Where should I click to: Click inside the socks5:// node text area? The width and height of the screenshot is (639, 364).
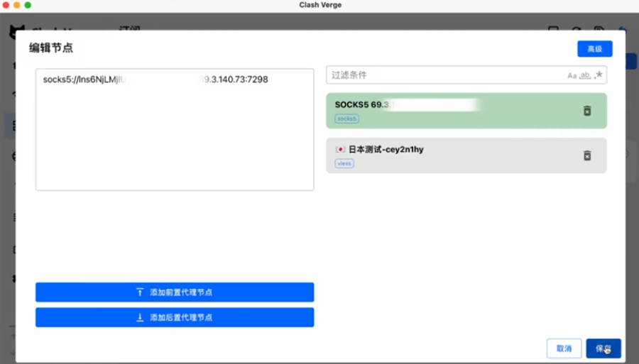175,129
